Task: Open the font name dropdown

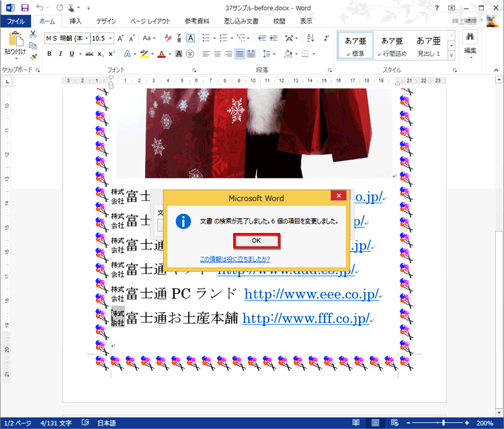Action: [x=87, y=38]
